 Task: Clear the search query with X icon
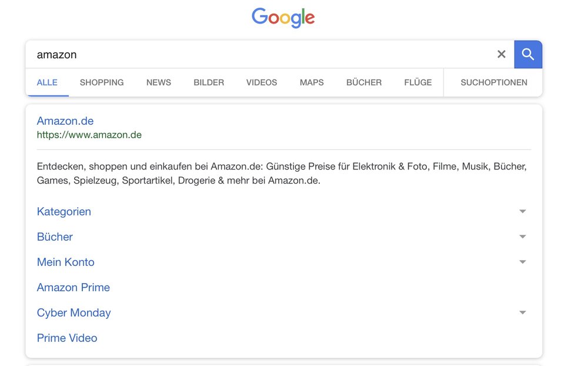click(x=501, y=55)
